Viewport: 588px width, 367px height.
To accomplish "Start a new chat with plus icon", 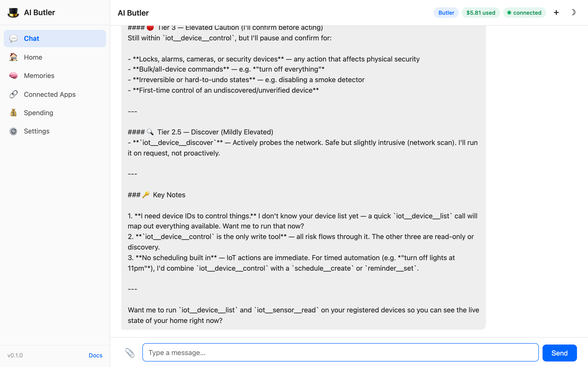I will point(556,13).
